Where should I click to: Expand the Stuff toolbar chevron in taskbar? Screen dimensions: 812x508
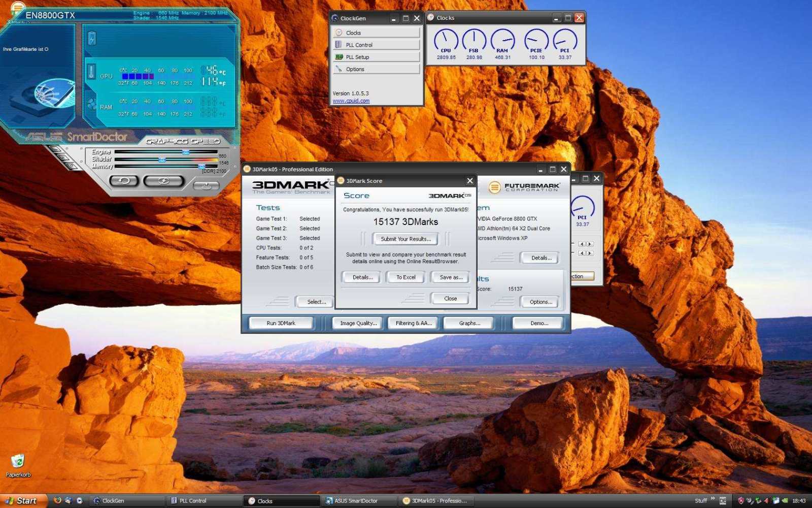(713, 499)
